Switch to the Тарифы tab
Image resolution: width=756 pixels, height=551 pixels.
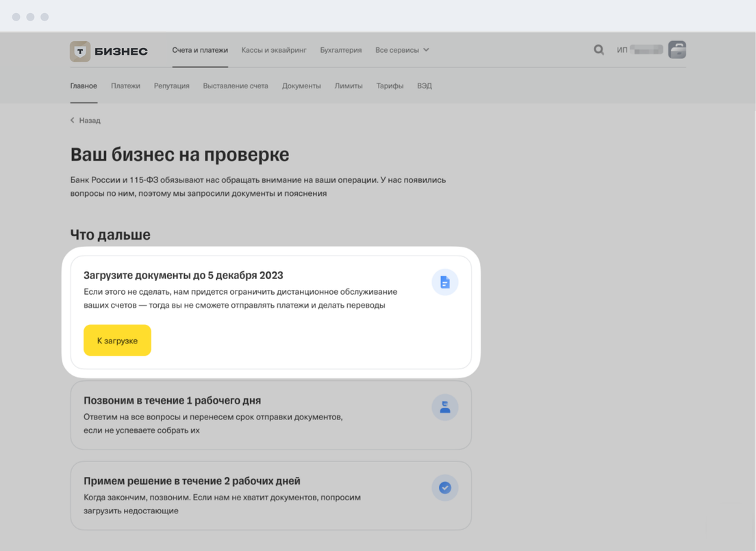pyautogui.click(x=390, y=86)
